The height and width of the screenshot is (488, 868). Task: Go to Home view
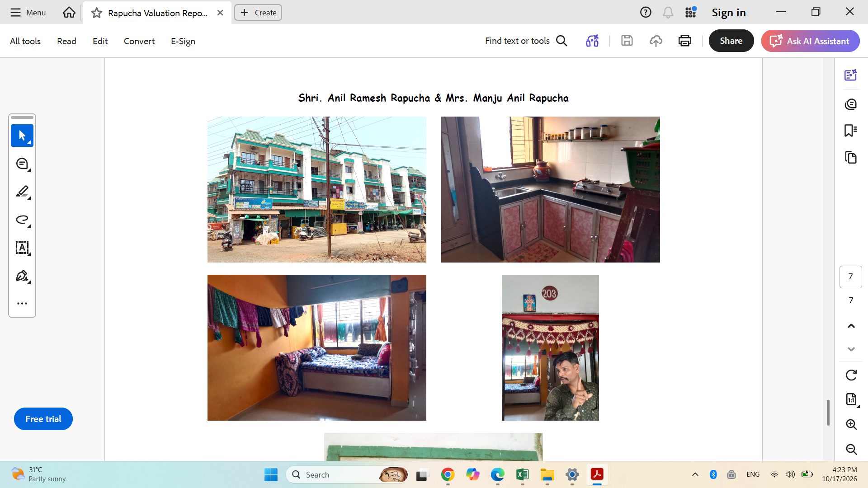69,13
